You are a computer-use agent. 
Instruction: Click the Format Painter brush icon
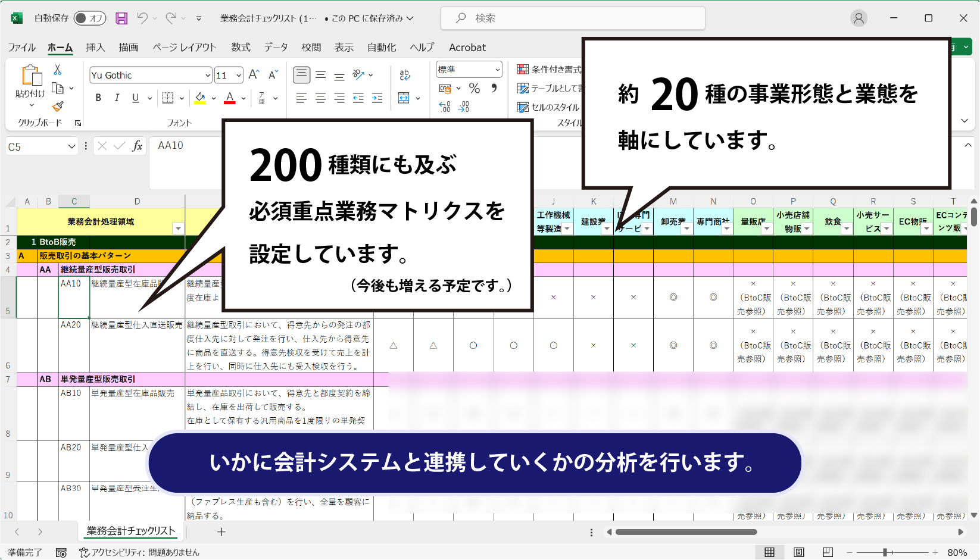coord(58,107)
